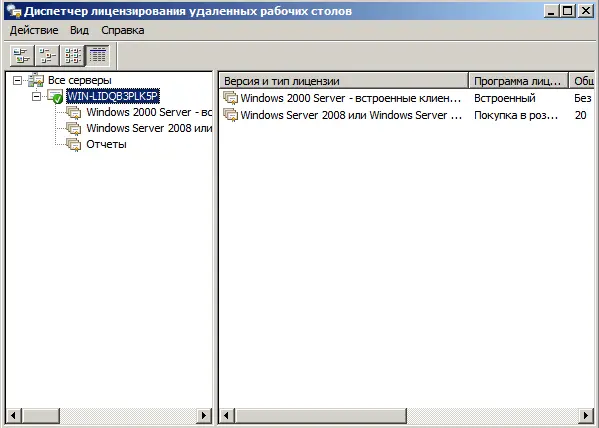
Task: Select the details view toolbar icon
Action: (x=97, y=56)
